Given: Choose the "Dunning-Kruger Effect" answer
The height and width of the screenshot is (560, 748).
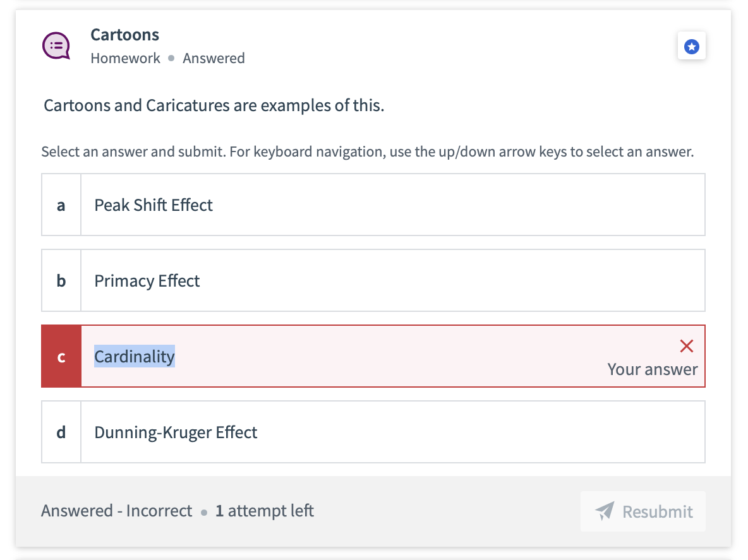Looking at the screenshot, I should (176, 432).
